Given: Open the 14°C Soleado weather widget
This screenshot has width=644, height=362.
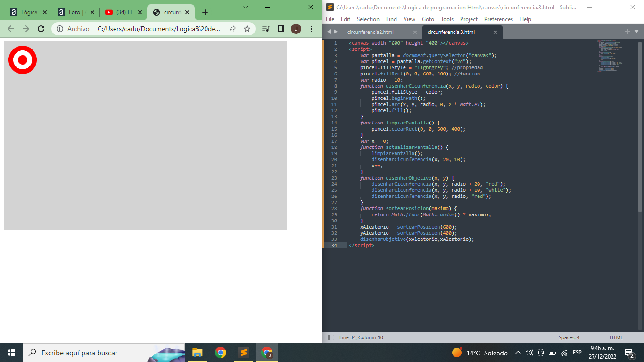Looking at the screenshot, I should pos(479,353).
